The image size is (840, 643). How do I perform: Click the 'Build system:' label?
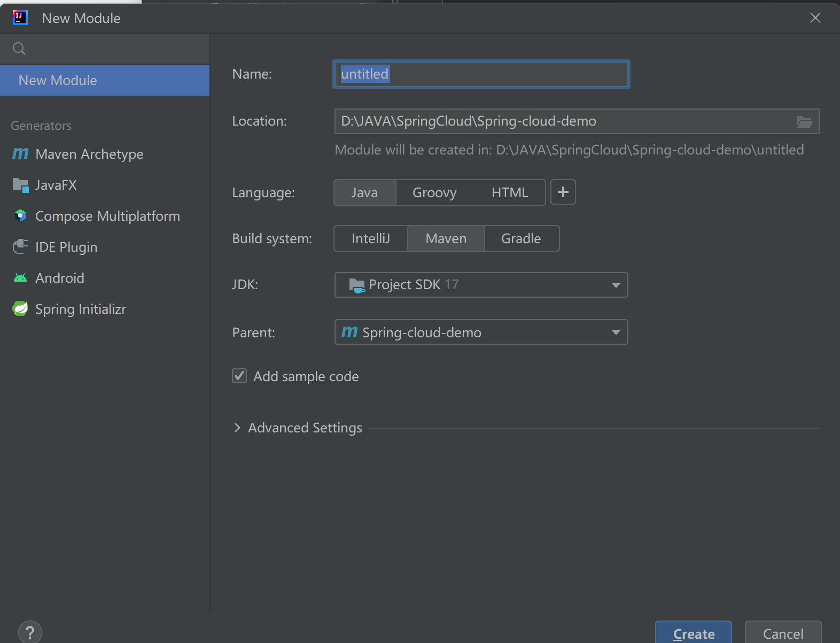coord(272,238)
